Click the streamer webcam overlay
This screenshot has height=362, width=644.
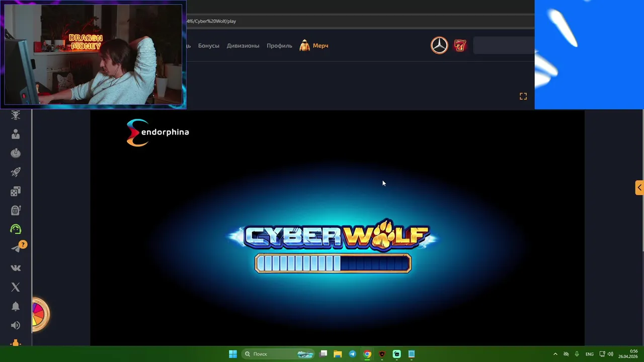tap(94, 54)
